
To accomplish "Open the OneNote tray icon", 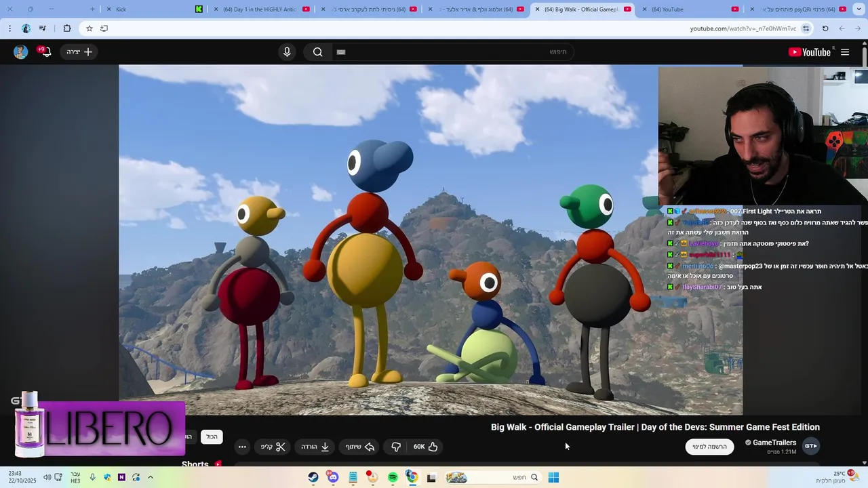I will point(121,477).
